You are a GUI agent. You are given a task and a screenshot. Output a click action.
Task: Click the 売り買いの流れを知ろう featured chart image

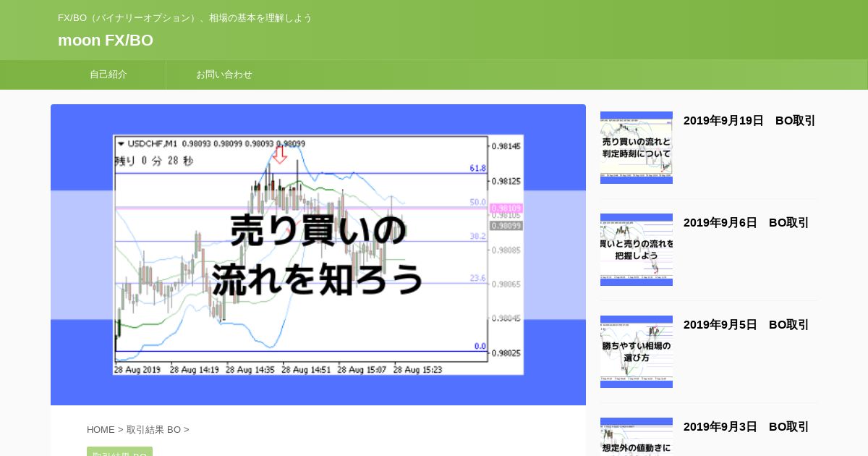318,255
